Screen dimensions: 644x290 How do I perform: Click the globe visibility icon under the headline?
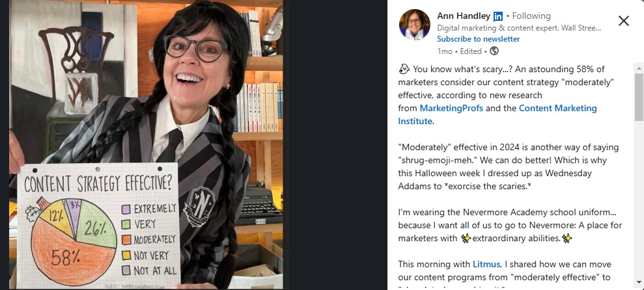494,51
